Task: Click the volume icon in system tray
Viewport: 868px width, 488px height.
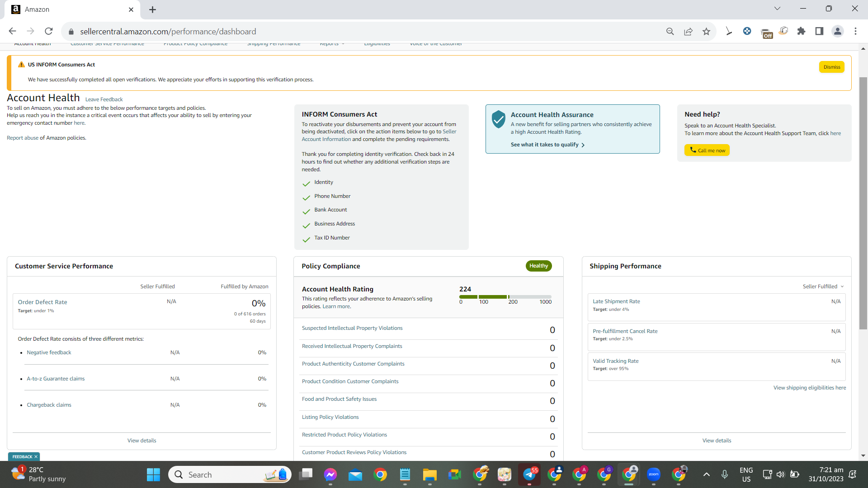Action: (x=781, y=474)
